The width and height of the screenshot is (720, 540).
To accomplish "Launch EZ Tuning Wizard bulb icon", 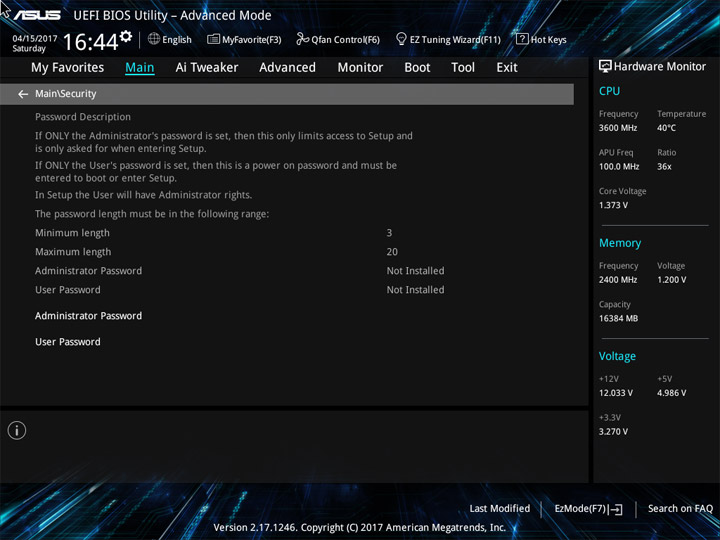I will point(401,39).
